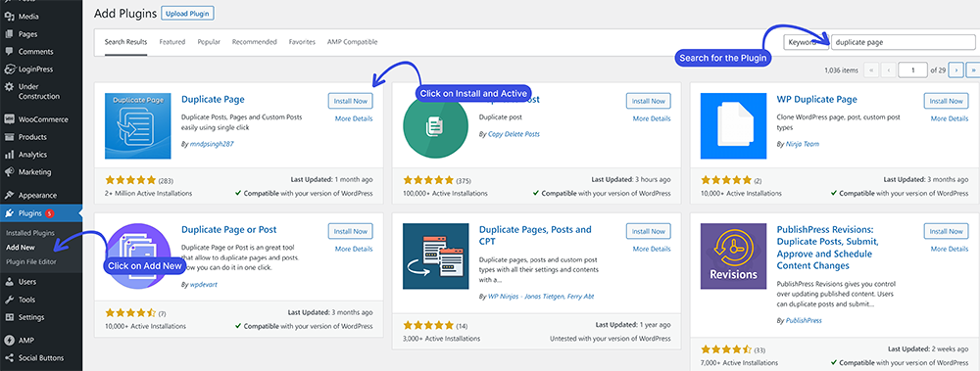The width and height of the screenshot is (980, 371).
Task: Click the Duplicate Page plugin thumbnail
Action: tap(137, 126)
